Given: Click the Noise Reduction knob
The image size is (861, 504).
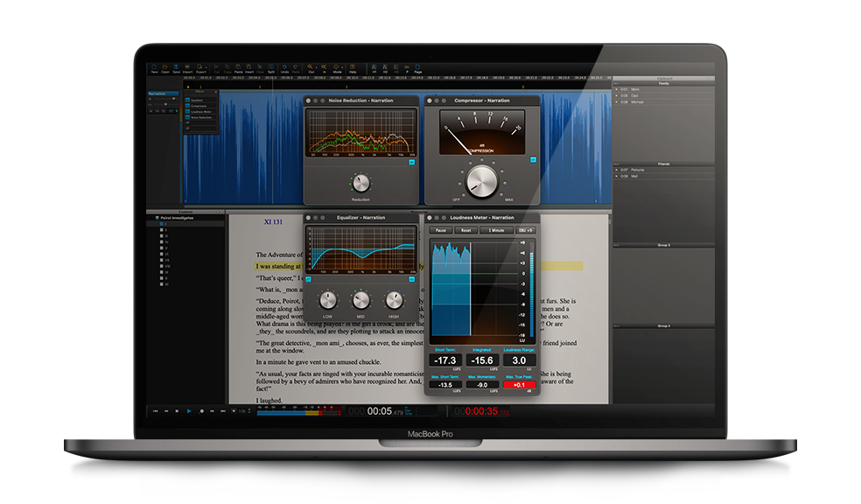Looking at the screenshot, I should pyautogui.click(x=360, y=182).
